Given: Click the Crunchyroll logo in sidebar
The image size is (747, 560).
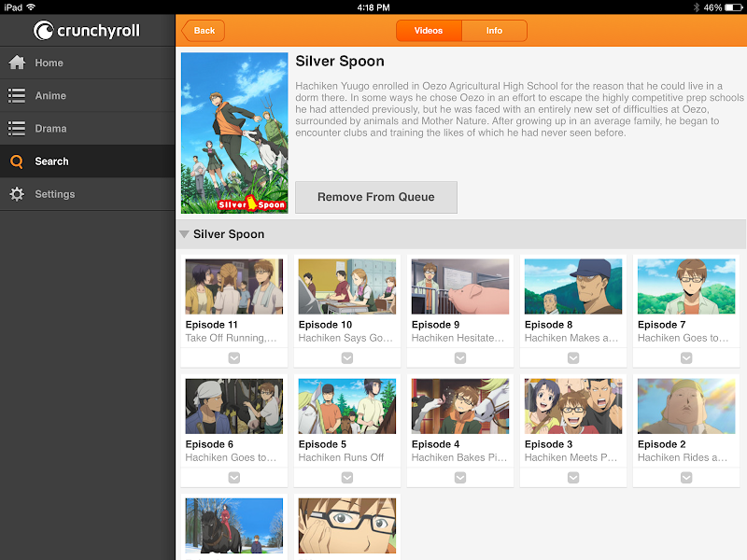Looking at the screenshot, I should coord(87,31).
